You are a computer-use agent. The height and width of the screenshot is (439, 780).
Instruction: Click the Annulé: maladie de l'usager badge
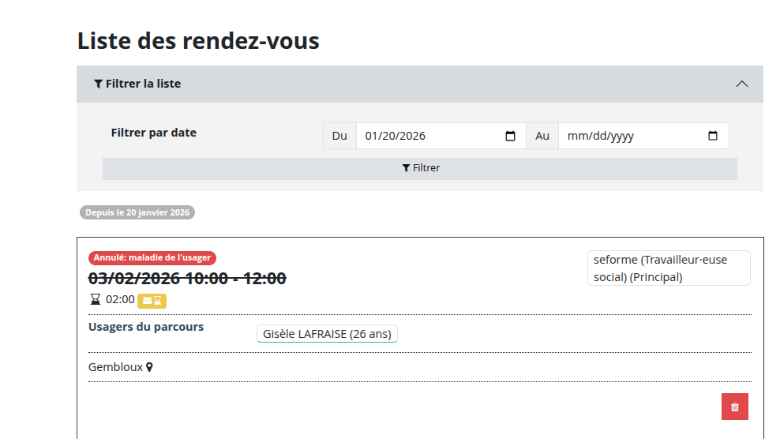point(152,258)
